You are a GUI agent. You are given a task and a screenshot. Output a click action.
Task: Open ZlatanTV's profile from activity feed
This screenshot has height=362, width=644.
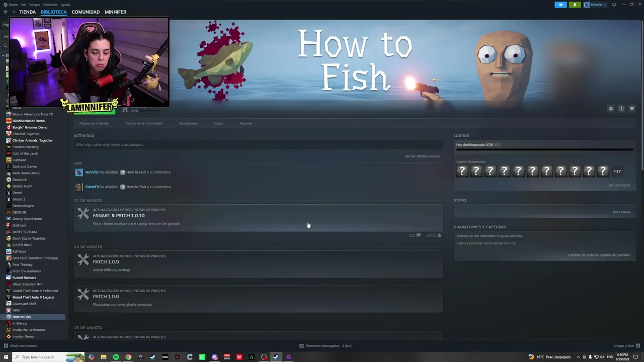tap(92, 187)
